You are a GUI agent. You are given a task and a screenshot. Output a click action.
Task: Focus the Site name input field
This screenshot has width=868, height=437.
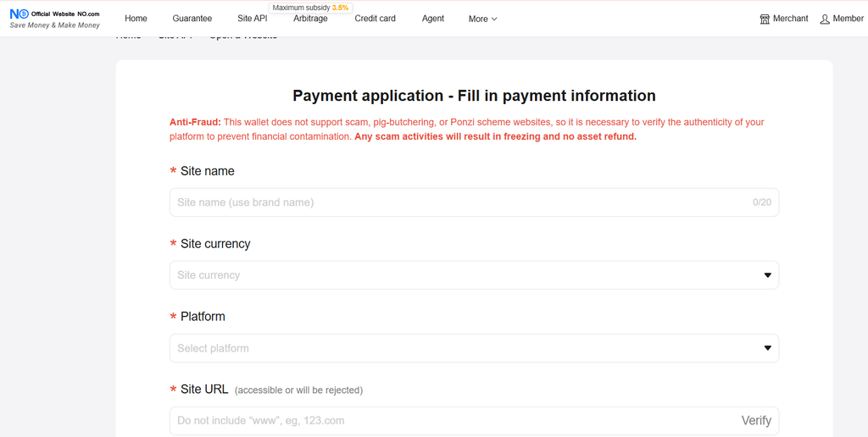(x=474, y=202)
